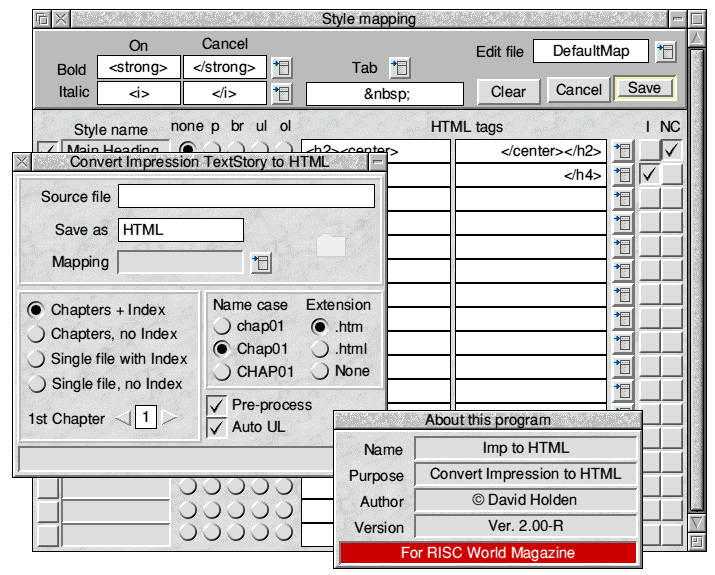Click the folder icon in the Convert window

pyautogui.click(x=330, y=245)
